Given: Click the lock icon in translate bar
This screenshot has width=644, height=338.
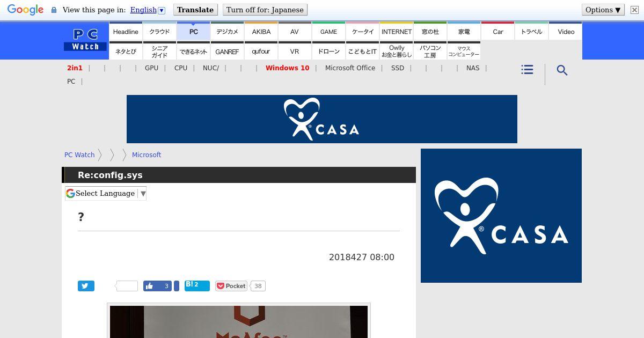Looking at the screenshot, I should pos(54,10).
